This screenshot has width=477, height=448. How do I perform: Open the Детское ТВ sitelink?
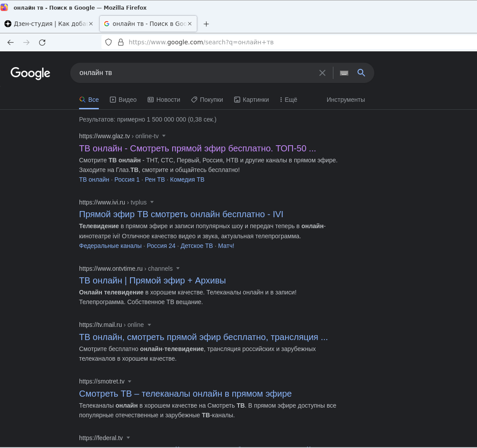[x=197, y=246]
